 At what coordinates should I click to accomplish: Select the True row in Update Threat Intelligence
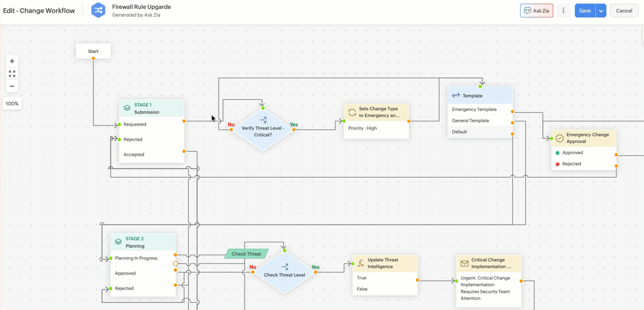(385, 278)
